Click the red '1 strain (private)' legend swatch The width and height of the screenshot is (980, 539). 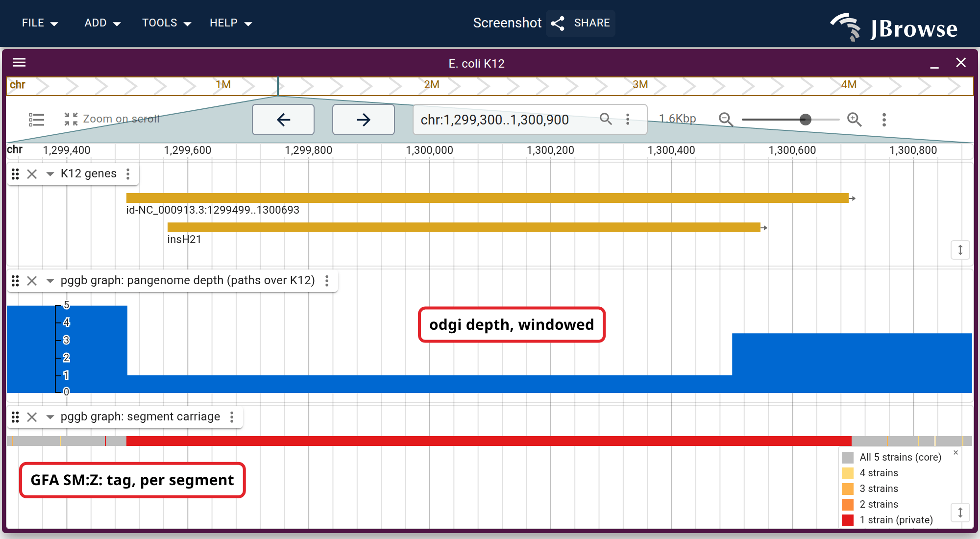848,520
